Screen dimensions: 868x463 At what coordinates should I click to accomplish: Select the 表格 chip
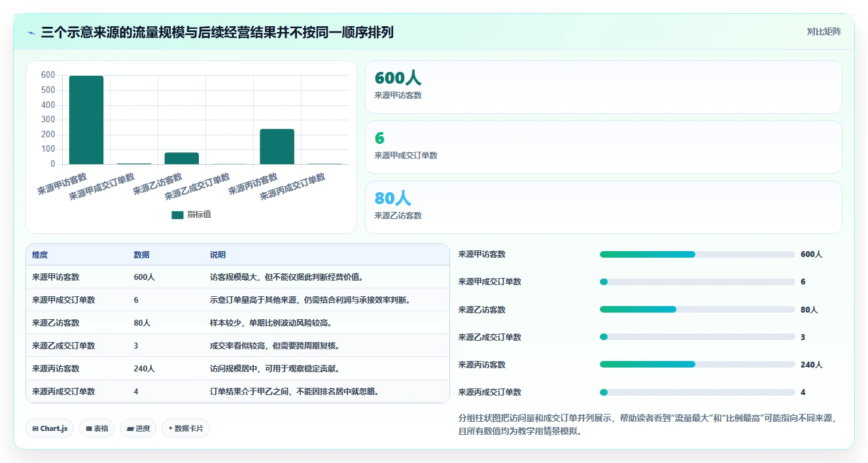pos(97,428)
